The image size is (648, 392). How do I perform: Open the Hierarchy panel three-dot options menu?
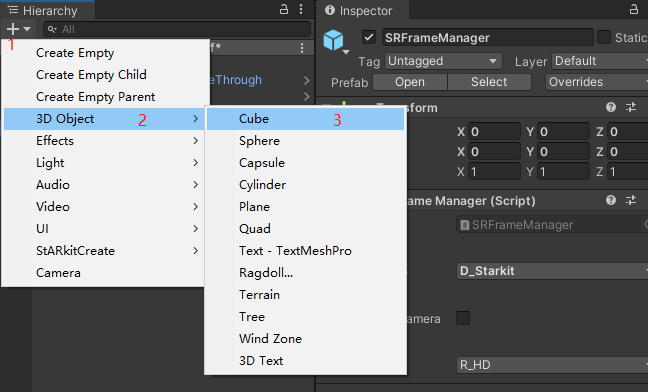click(301, 9)
